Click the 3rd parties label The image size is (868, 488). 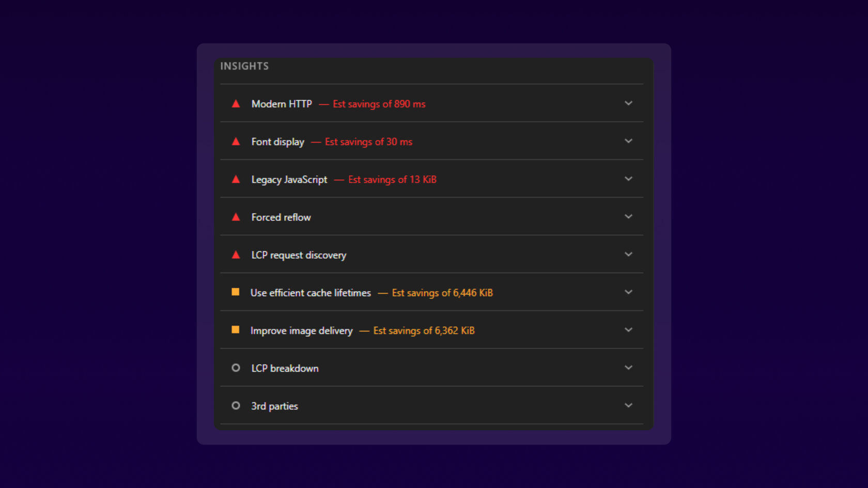[274, 406]
